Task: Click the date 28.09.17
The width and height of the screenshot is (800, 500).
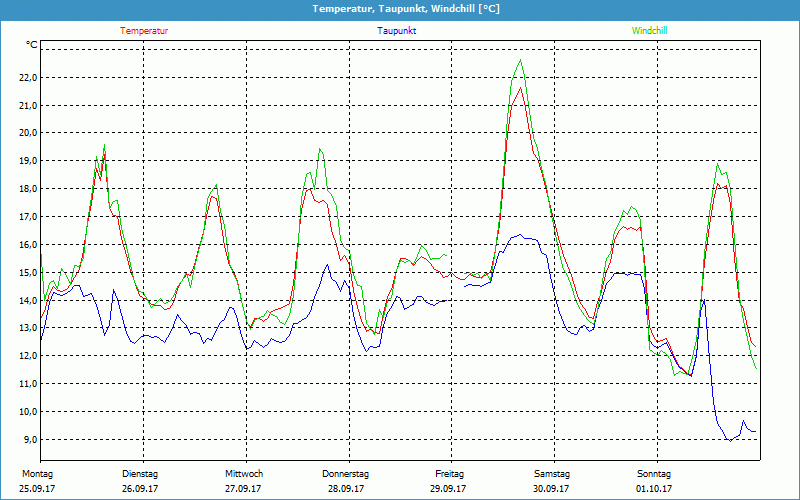Action: (346, 489)
